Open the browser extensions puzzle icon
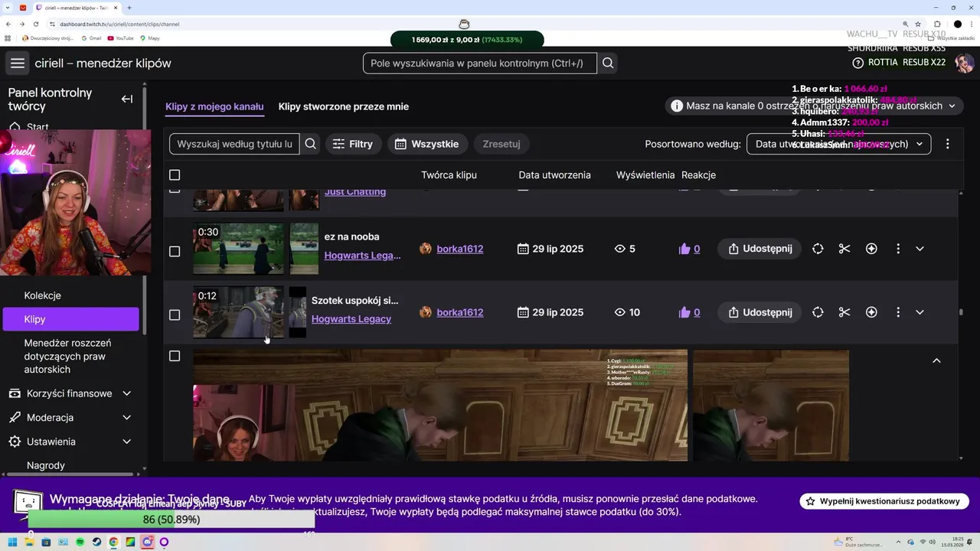 937,24
